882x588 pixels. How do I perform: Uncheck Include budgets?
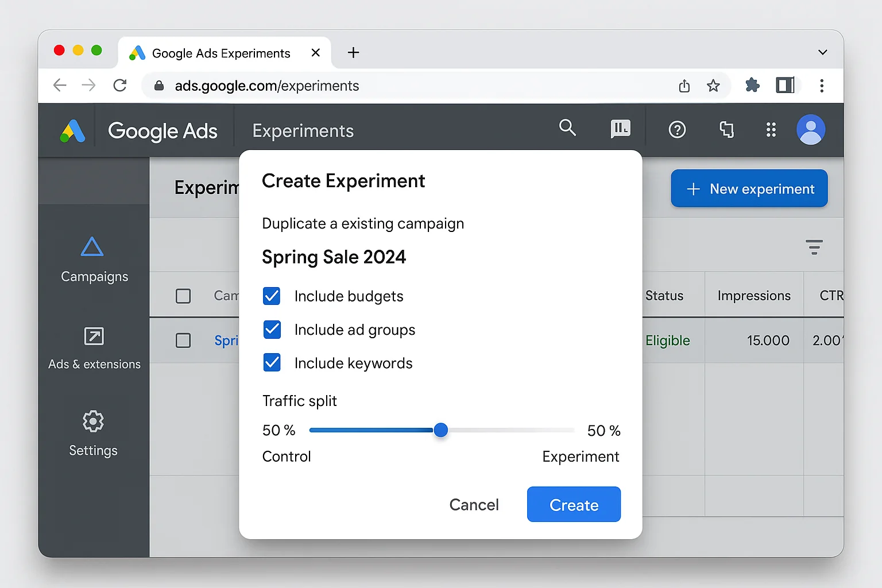271,296
